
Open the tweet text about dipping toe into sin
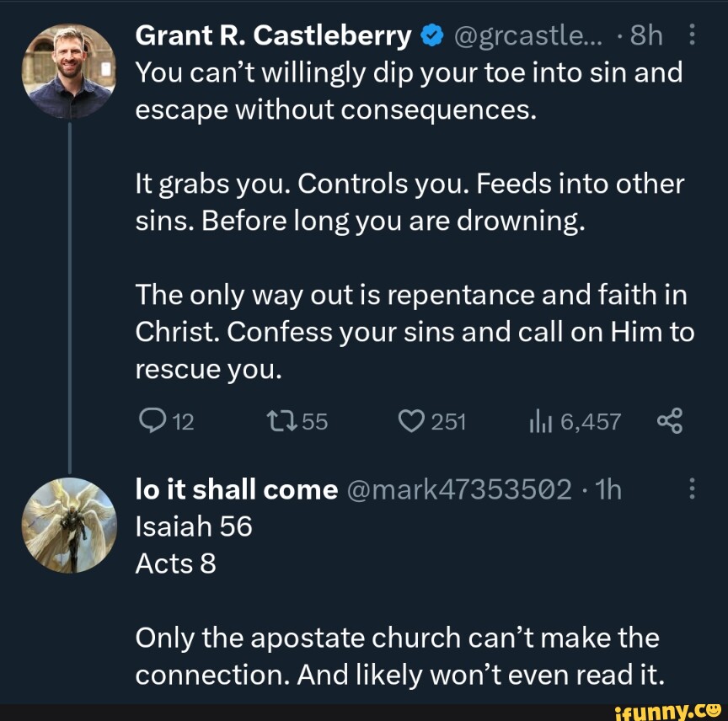click(409, 91)
